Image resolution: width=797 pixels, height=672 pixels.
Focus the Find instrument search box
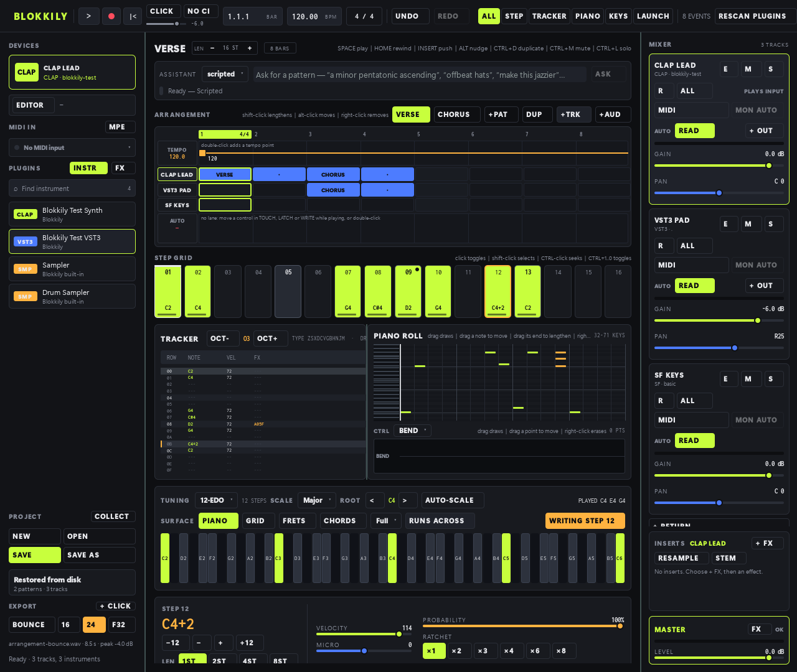tap(72, 189)
